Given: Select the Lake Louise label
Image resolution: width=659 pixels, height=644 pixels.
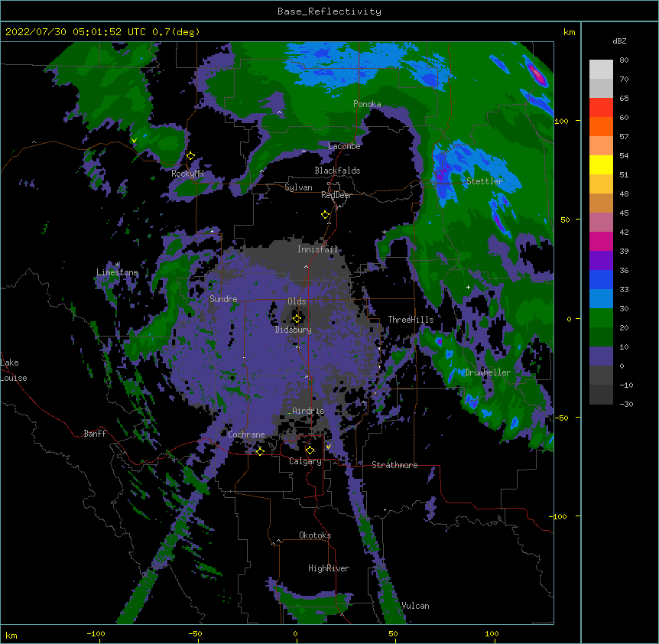Looking at the screenshot, I should tap(14, 370).
